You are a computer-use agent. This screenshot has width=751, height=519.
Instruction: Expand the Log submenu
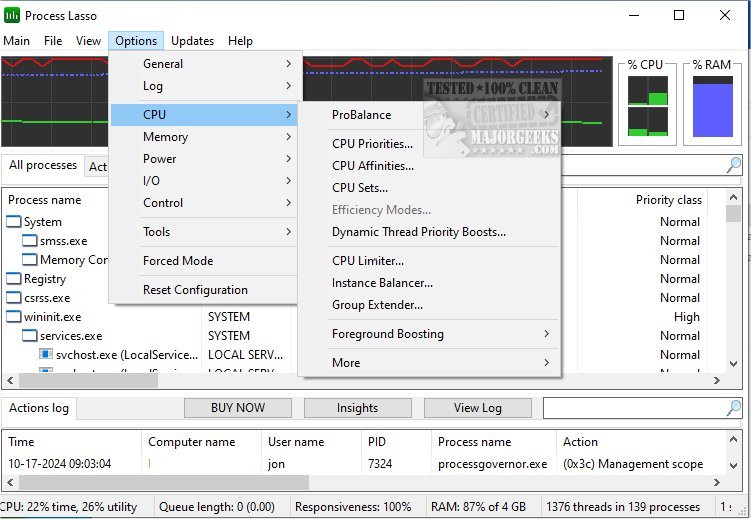(x=204, y=86)
